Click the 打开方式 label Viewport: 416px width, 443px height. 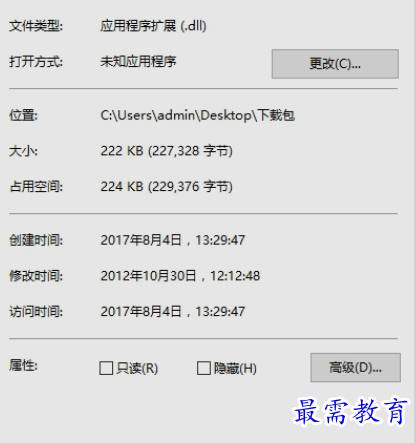(36, 62)
